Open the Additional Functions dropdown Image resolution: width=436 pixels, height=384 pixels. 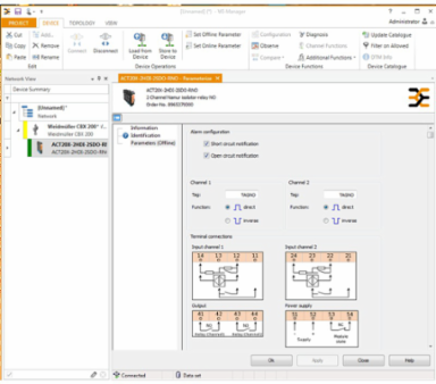(x=327, y=57)
